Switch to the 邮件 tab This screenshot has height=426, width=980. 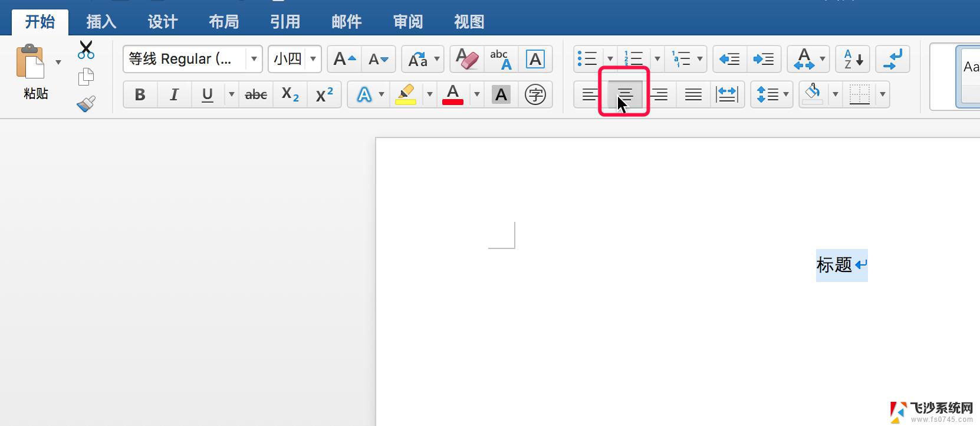346,22
